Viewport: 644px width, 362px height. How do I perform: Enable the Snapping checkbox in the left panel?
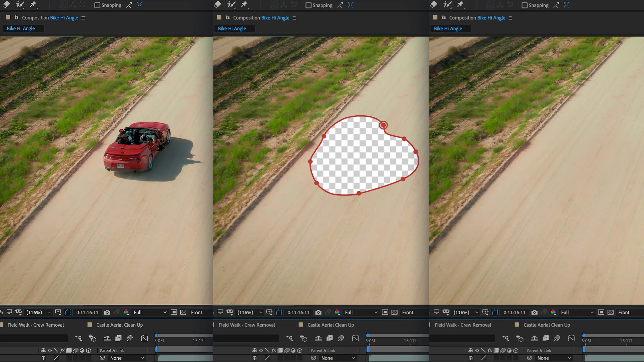97,5
